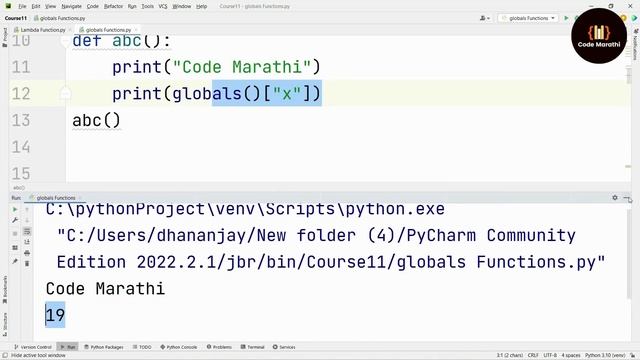
Task: Open Run panel settings gear
Action: [x=615, y=198]
